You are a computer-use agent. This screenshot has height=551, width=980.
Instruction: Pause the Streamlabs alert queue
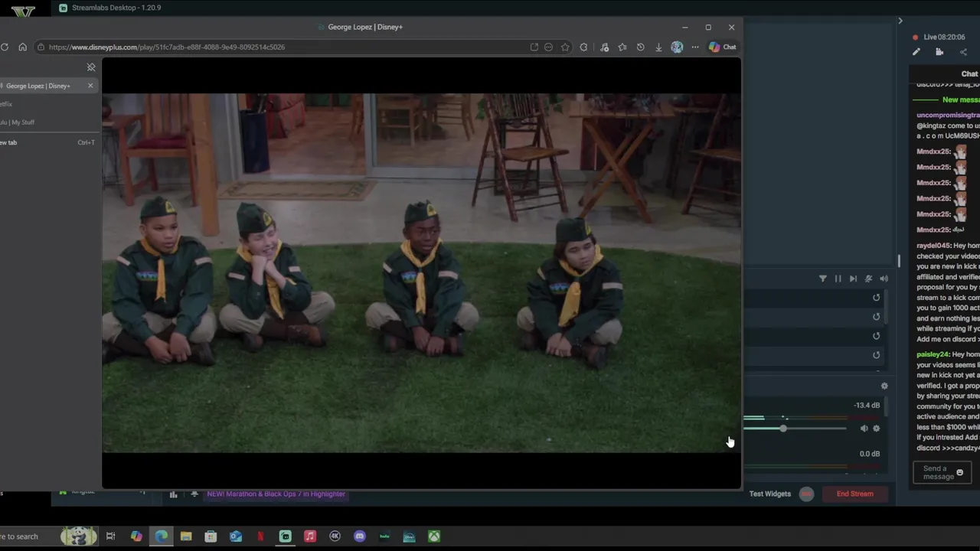pos(838,279)
